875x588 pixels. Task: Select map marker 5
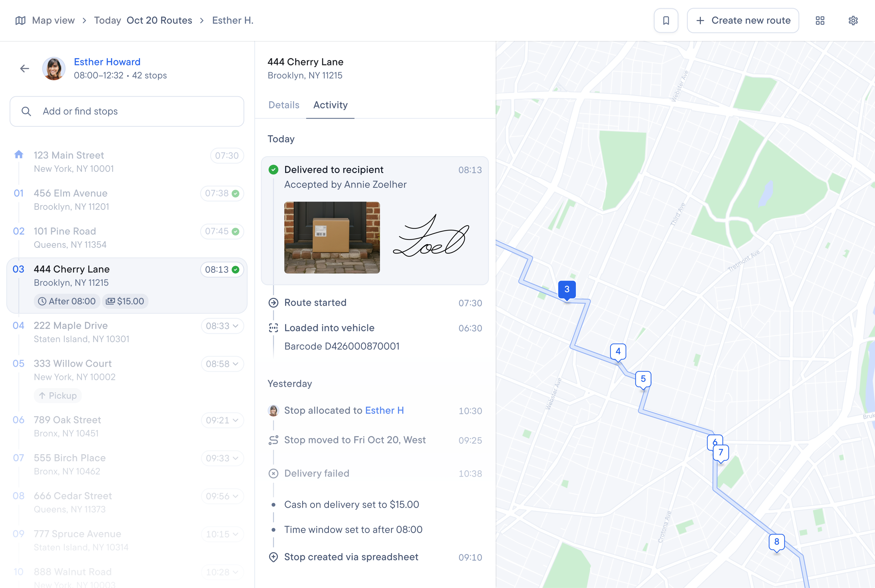pyautogui.click(x=643, y=380)
